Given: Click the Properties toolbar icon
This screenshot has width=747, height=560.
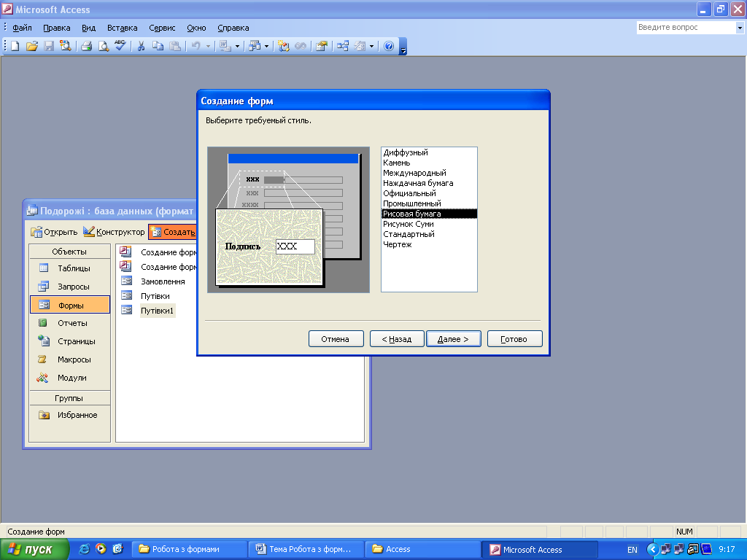Looking at the screenshot, I should pyautogui.click(x=322, y=46).
